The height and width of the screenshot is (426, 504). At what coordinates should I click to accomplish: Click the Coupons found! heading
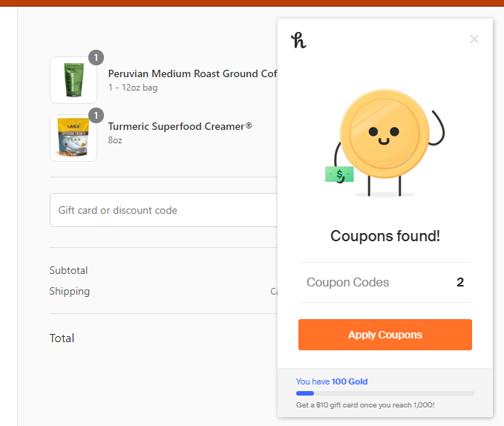coord(384,236)
